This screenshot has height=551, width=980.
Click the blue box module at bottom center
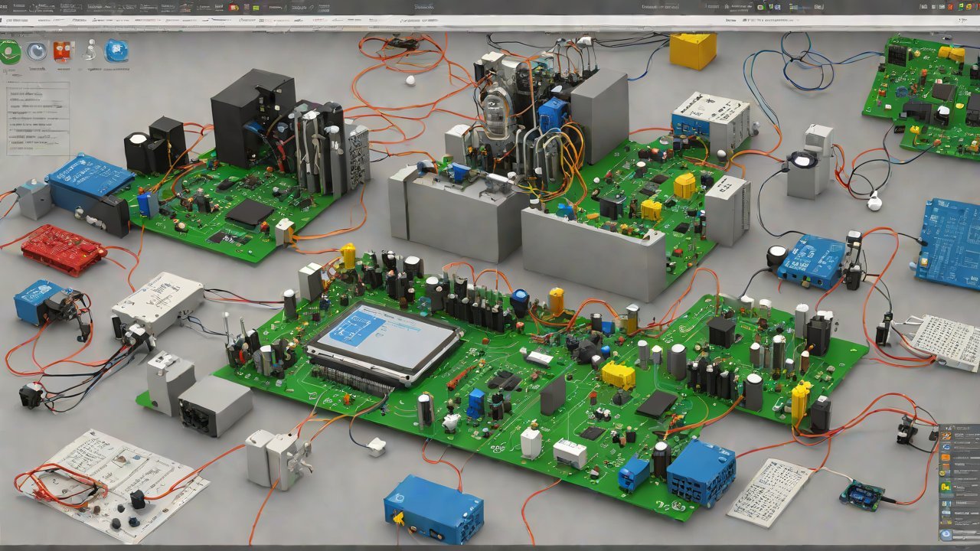433,509
